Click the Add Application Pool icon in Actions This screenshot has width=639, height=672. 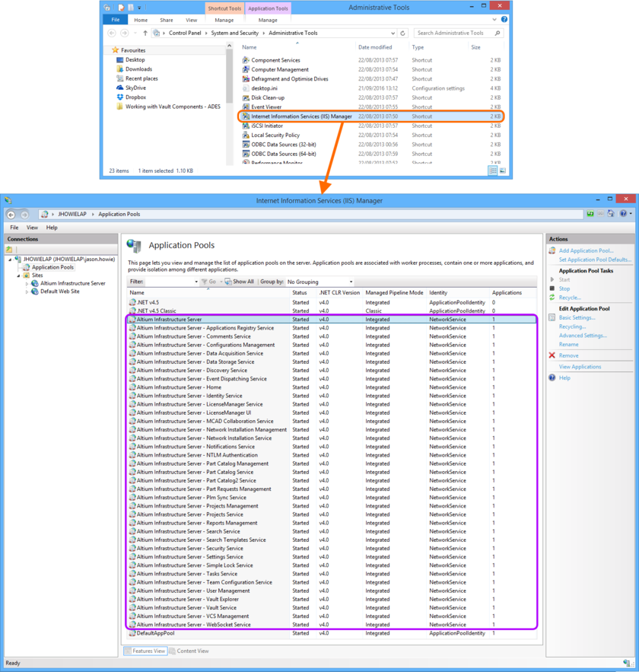click(552, 251)
